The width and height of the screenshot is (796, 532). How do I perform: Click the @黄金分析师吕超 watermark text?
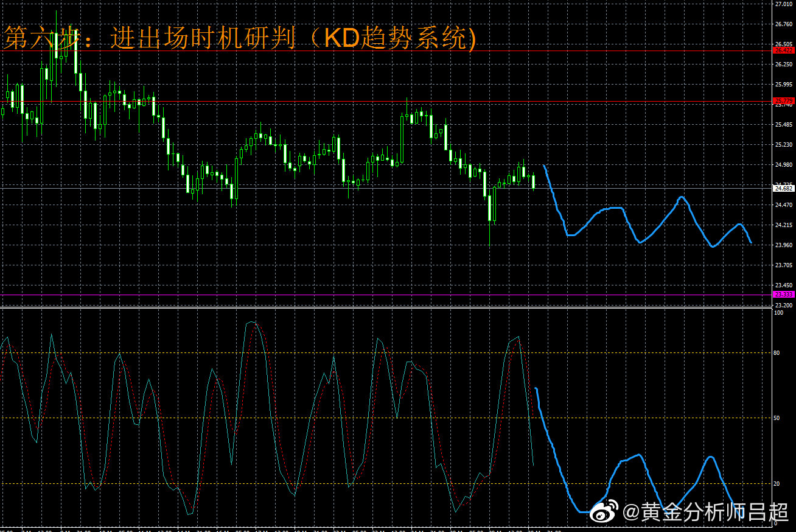coord(706,512)
